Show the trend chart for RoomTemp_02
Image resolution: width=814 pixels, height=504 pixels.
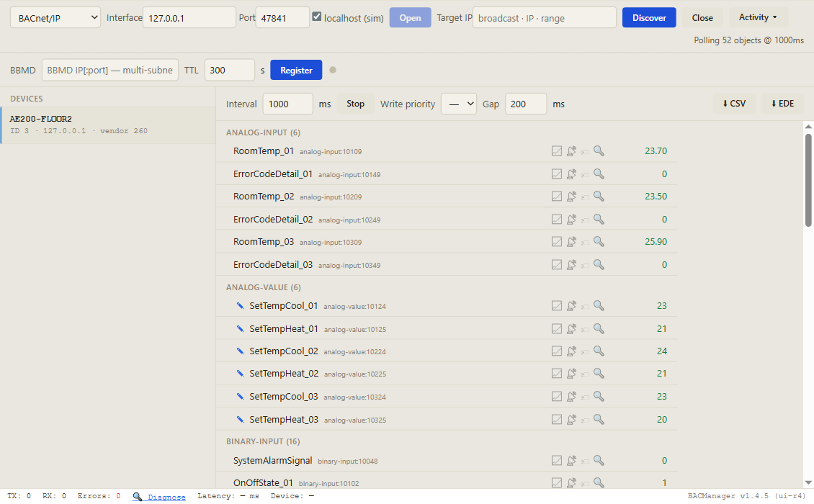557,197
